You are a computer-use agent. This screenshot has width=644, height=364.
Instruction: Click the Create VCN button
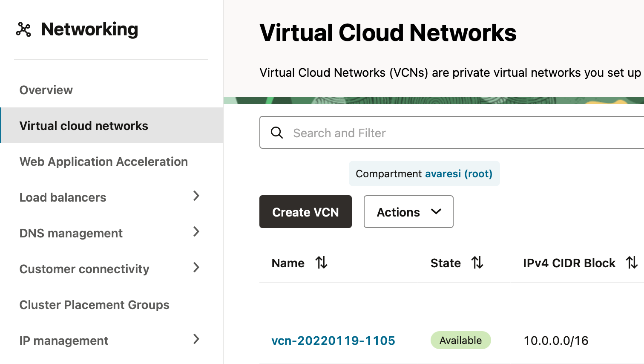305,212
